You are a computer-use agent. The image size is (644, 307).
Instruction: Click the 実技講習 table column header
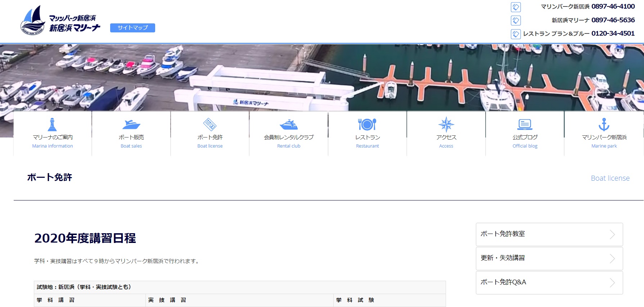[239, 300]
